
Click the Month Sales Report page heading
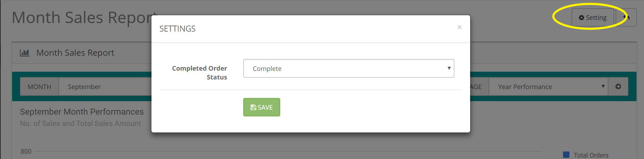pos(84,17)
